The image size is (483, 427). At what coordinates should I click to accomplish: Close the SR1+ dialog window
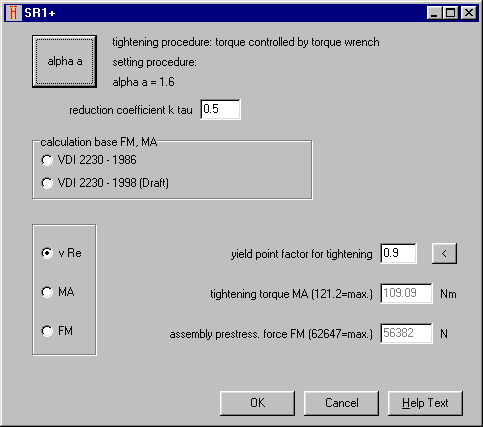point(469,13)
